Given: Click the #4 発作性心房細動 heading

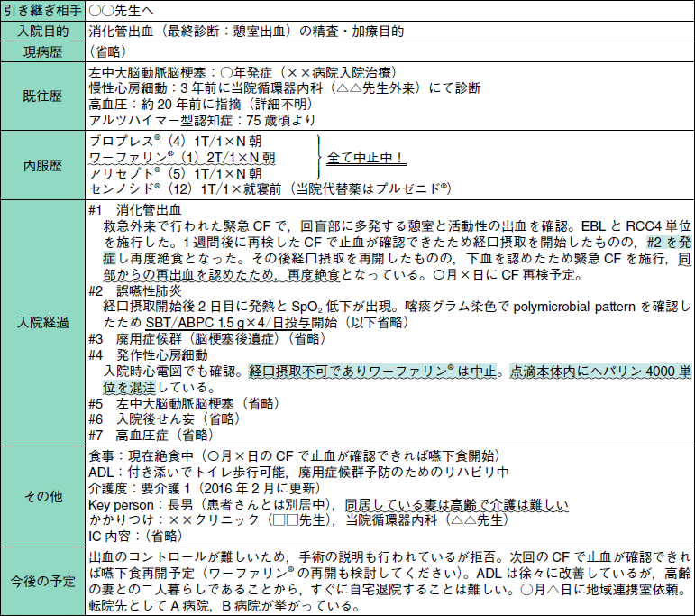Looking at the screenshot, I should coord(148,355).
